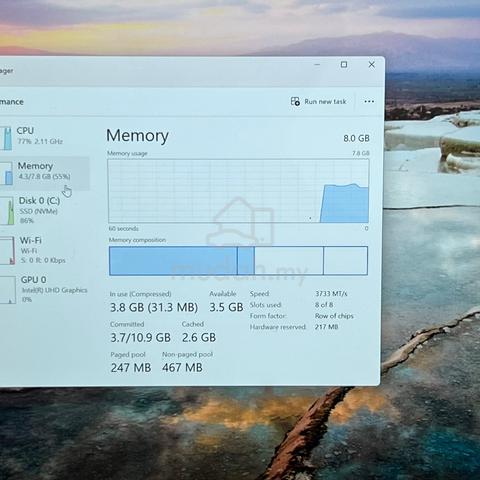Click the Memory usage label above graph
The width and height of the screenshot is (480, 480).
click(x=127, y=153)
